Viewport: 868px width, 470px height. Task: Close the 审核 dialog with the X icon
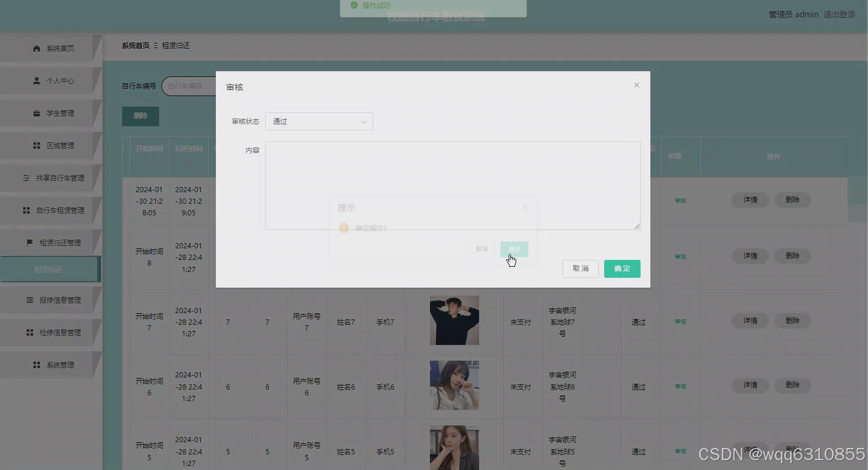click(x=637, y=85)
